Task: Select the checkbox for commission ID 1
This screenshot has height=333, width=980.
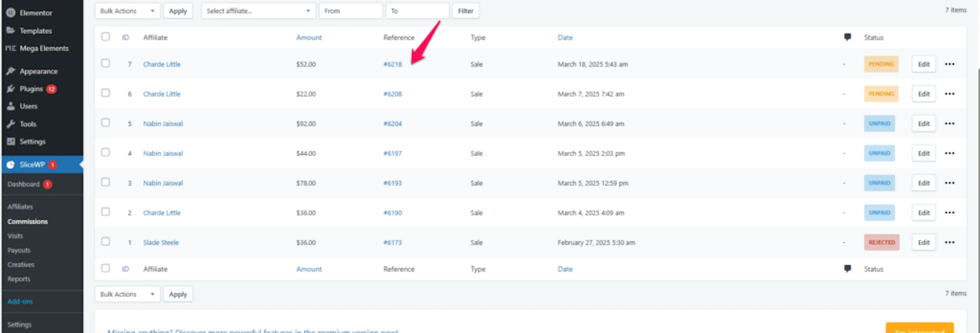Action: click(x=105, y=242)
